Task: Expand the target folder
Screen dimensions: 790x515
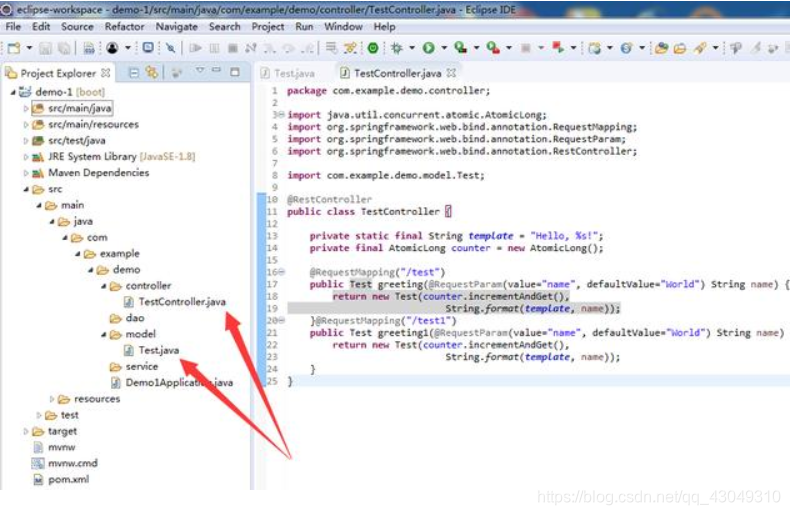Action: [x=26, y=431]
